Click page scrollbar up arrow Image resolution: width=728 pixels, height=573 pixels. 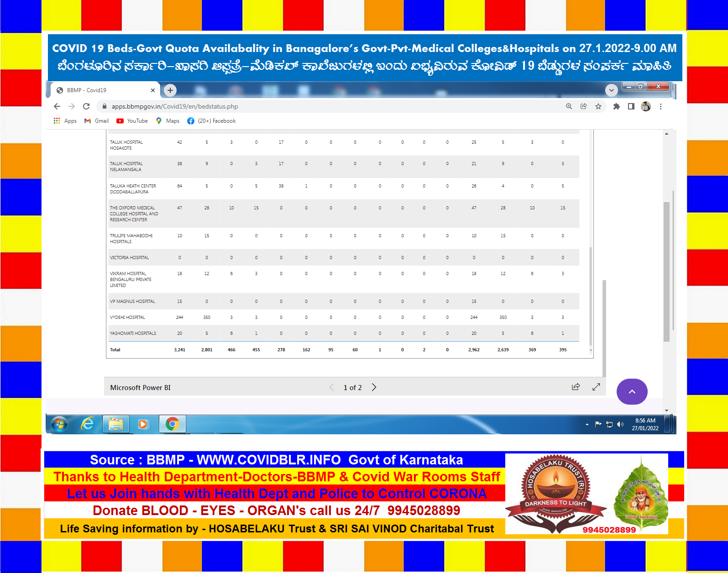click(x=667, y=134)
